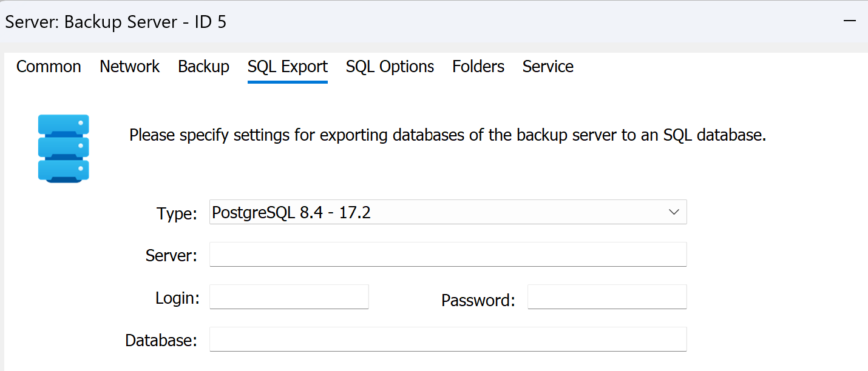Click the blue server stack icon
868x371 pixels.
pyautogui.click(x=63, y=148)
